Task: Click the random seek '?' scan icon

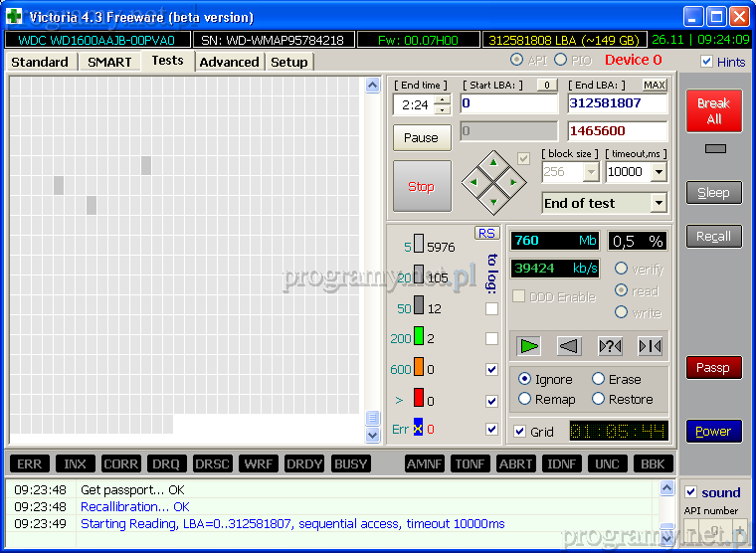Action: pyautogui.click(x=610, y=346)
